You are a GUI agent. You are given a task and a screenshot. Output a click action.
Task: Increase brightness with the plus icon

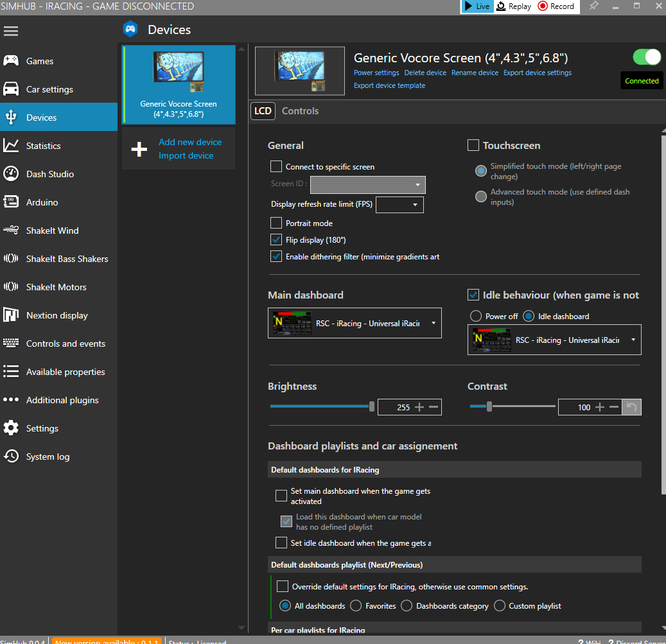419,407
